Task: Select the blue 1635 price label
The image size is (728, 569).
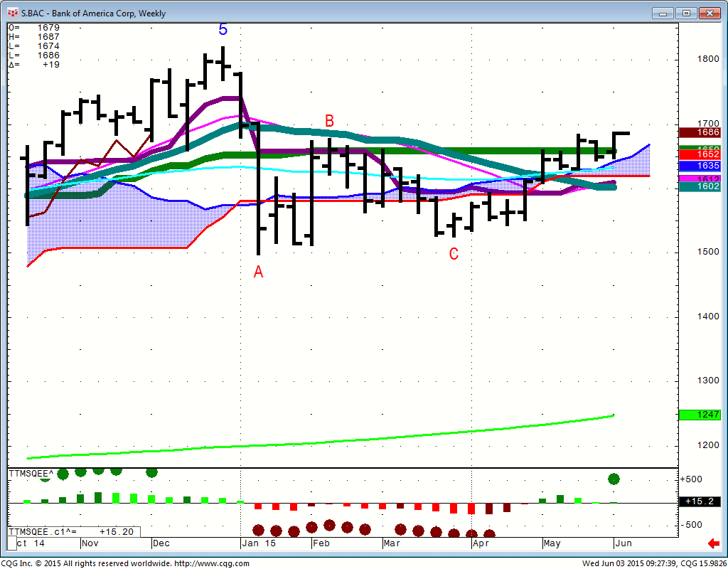Action: (700, 166)
